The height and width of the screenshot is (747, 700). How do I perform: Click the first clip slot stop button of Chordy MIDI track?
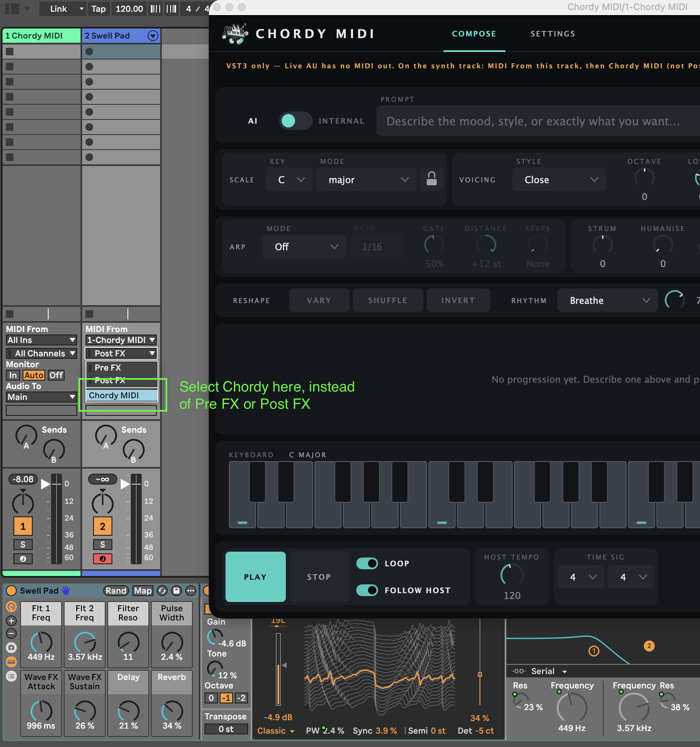10,52
